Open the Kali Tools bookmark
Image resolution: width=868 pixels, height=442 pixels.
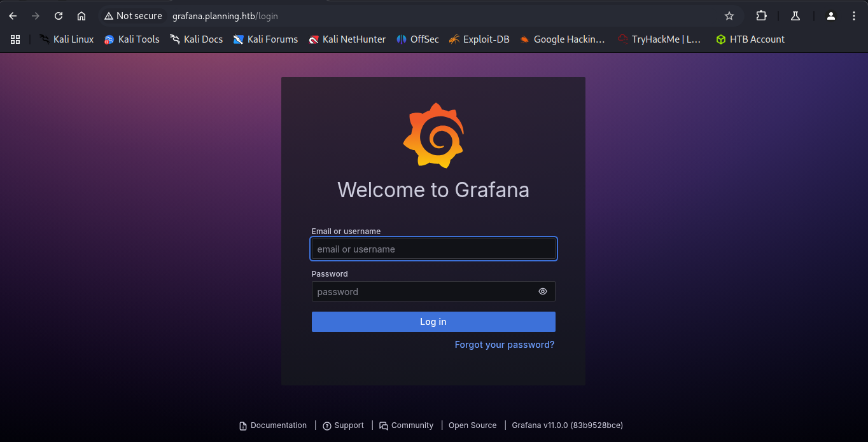coord(132,39)
